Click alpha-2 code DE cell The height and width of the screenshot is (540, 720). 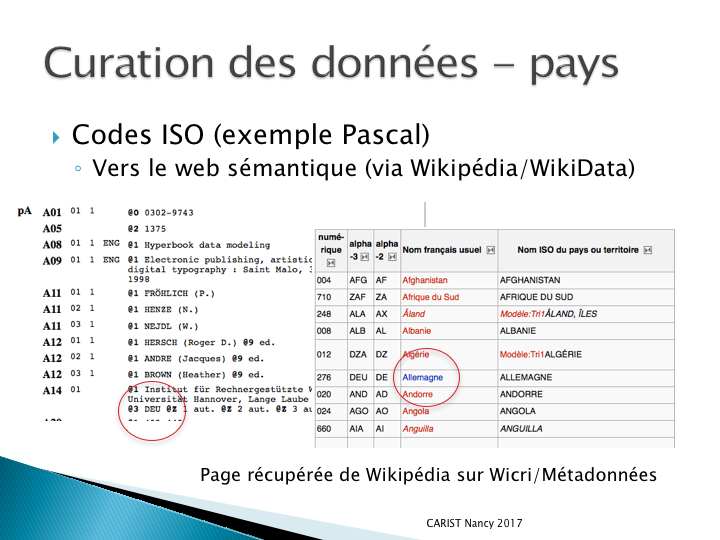(387, 377)
